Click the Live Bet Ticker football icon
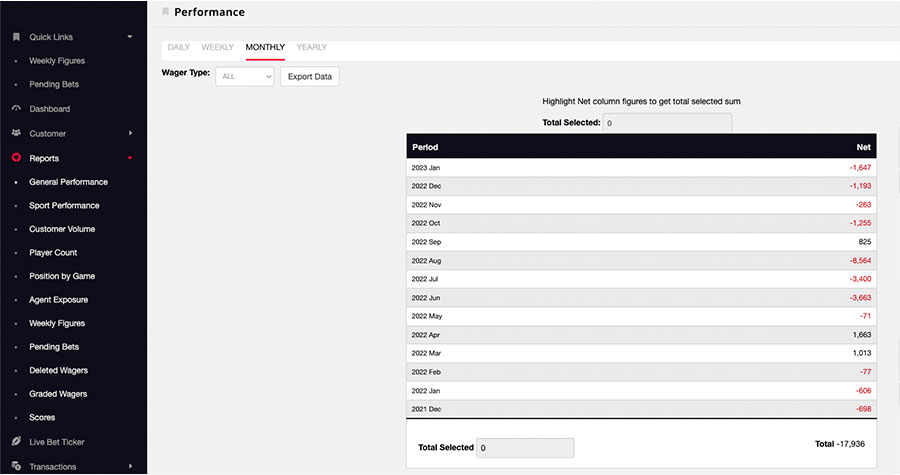 [x=16, y=442]
